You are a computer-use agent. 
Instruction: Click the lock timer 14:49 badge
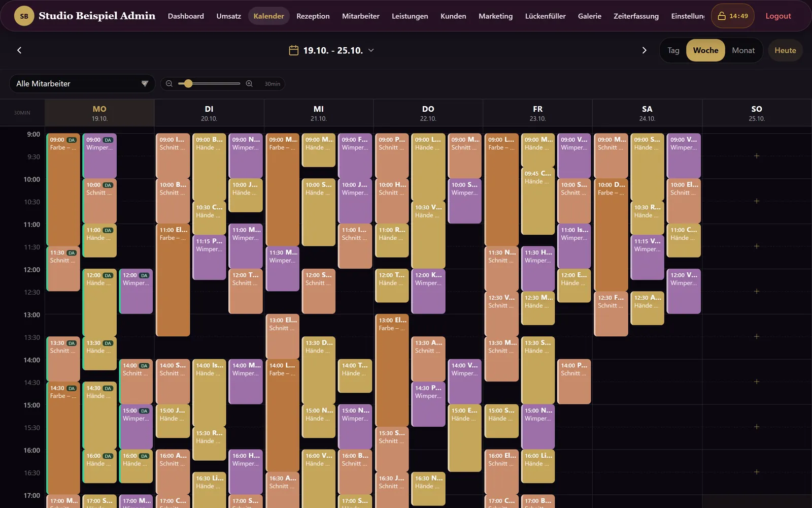coord(732,16)
